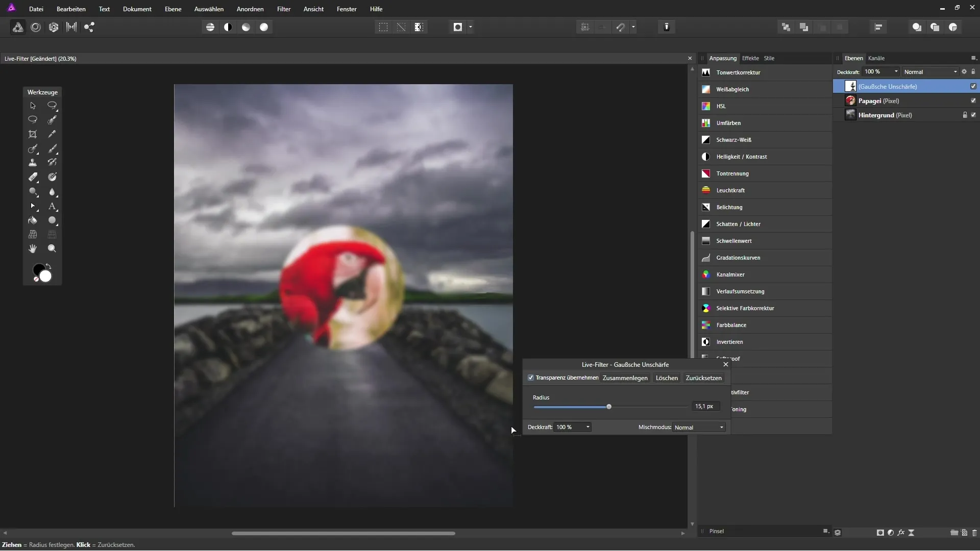
Task: Select the Clone Stamp tool
Action: pyautogui.click(x=33, y=163)
